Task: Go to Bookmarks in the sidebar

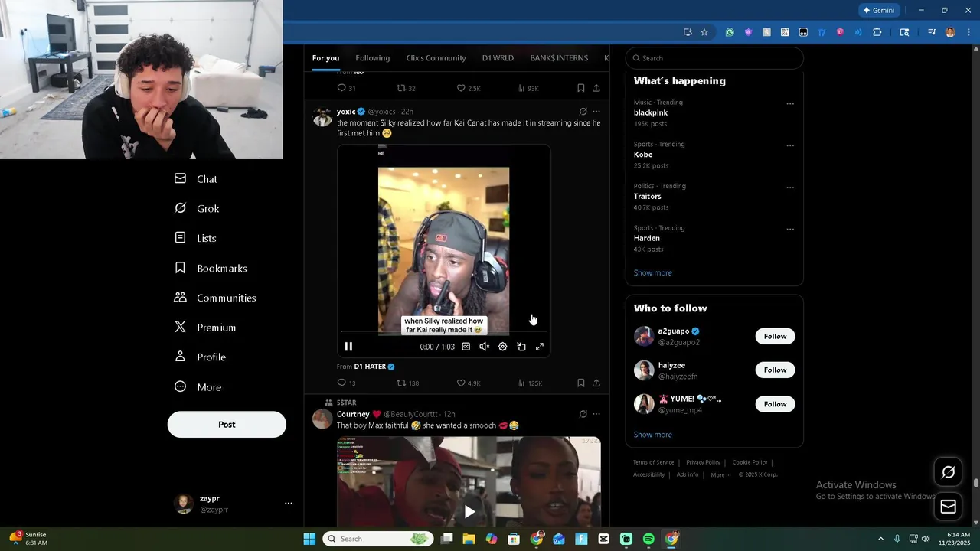Action: click(211, 268)
